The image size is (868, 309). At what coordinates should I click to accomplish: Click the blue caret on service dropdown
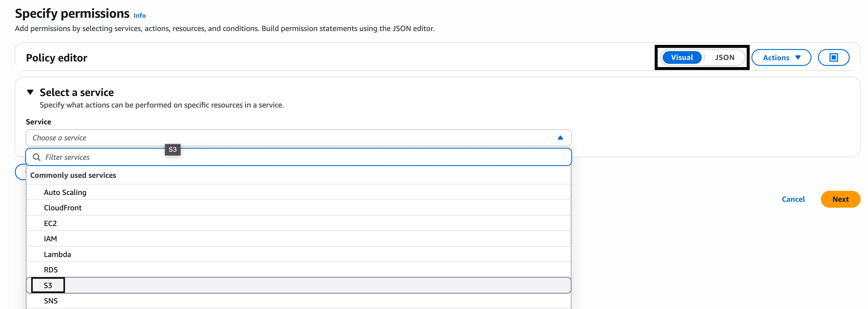(560, 138)
